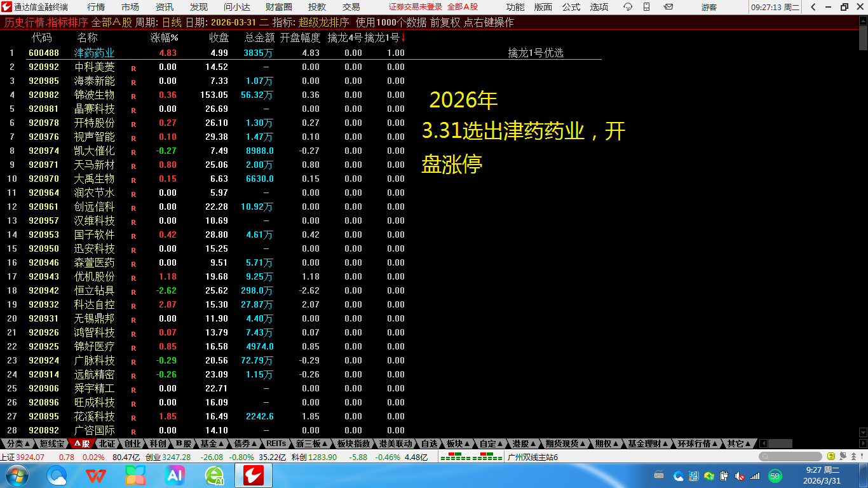Switch to the 北证 bottom tab
The width and height of the screenshot is (868, 488).
(107, 444)
